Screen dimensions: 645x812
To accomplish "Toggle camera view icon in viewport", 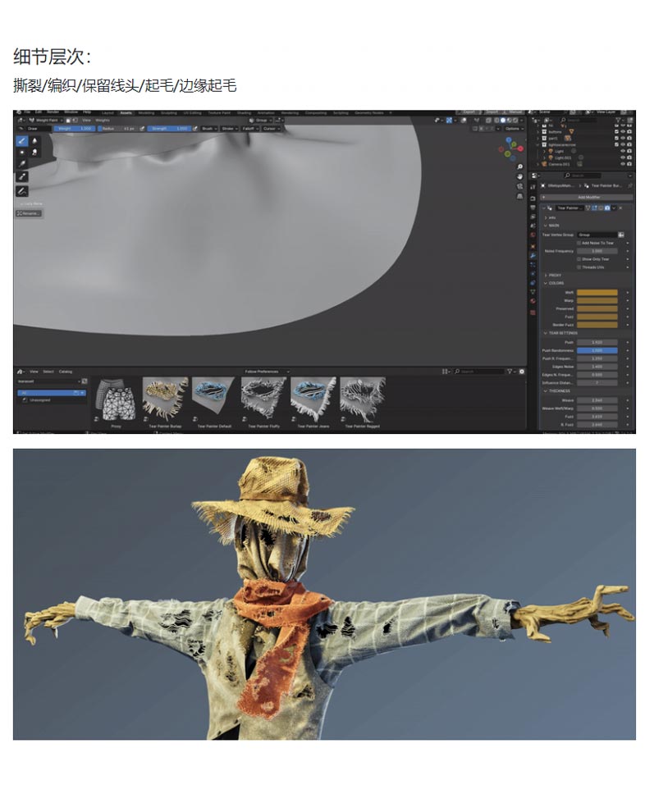I will (520, 186).
